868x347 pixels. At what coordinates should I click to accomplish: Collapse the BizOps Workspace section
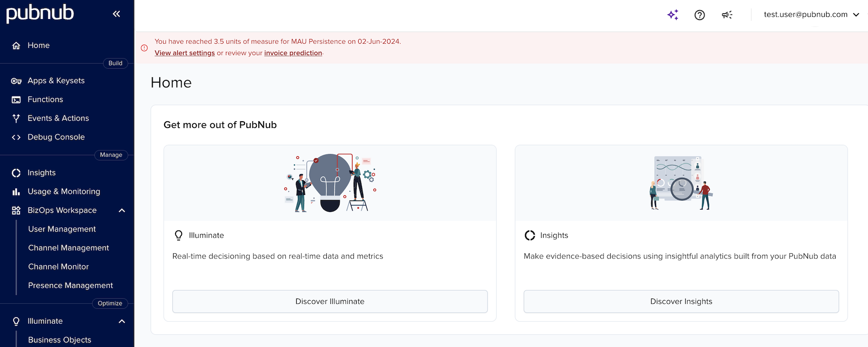[122, 210]
